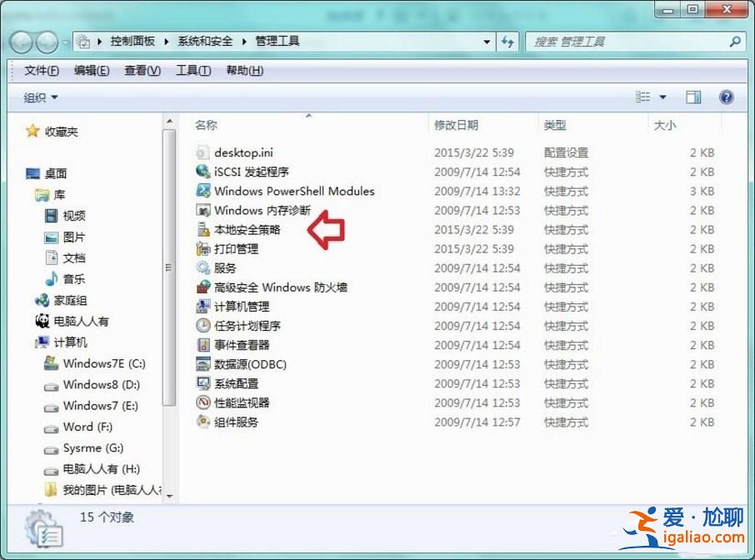Open the change-view dropdown arrow
The width and height of the screenshot is (755, 560).
pyautogui.click(x=664, y=97)
